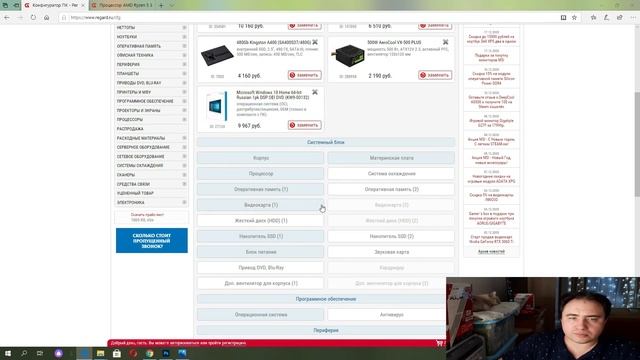Open the Программное обеспечение sidebar category
The image size is (640, 360).
point(145,101)
